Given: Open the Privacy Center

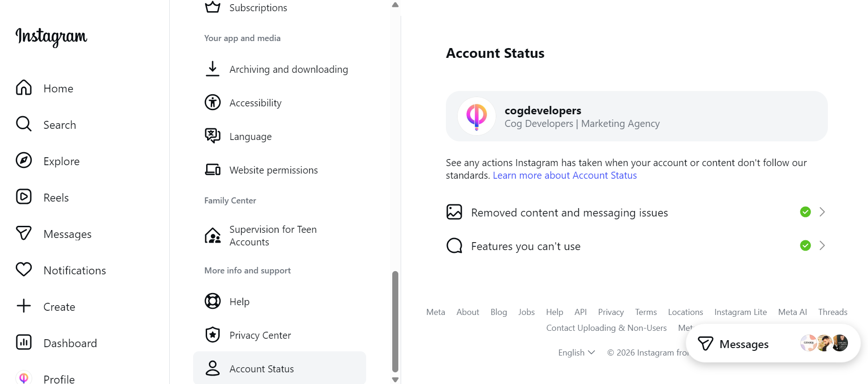Looking at the screenshot, I should (259, 335).
